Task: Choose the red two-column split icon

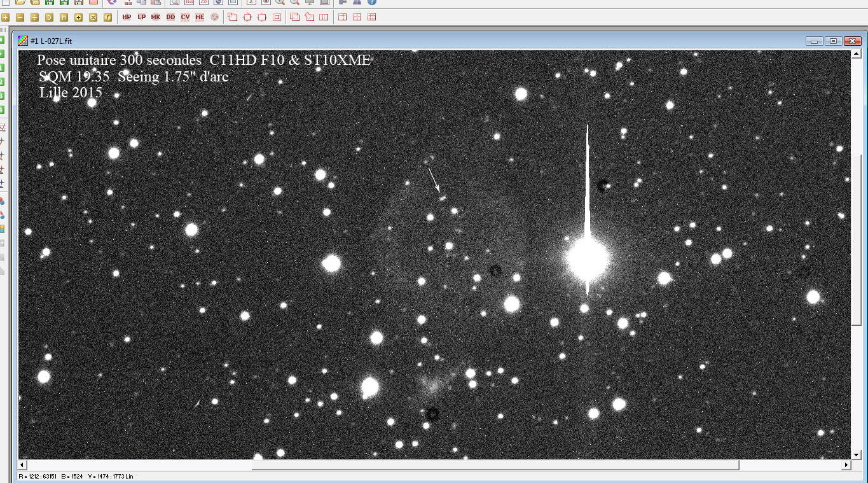Action: [x=324, y=17]
